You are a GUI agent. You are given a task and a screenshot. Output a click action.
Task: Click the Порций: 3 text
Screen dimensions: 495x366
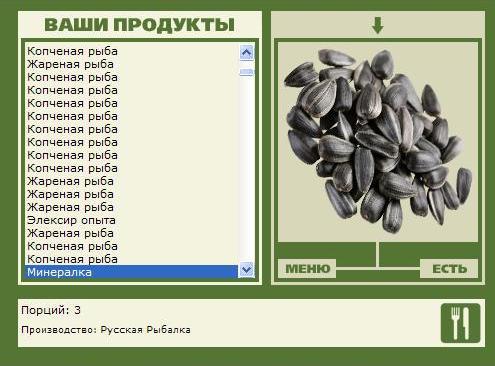[x=51, y=310]
